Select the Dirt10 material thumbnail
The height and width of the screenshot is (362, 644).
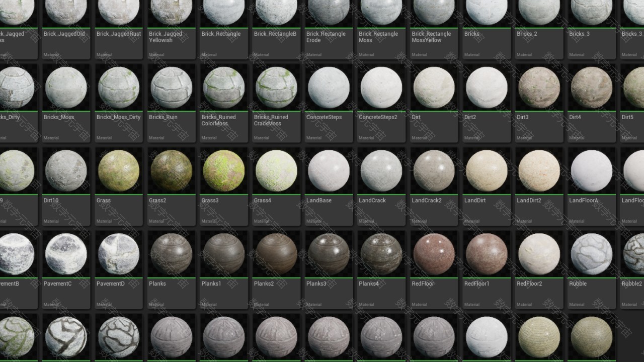click(66, 170)
